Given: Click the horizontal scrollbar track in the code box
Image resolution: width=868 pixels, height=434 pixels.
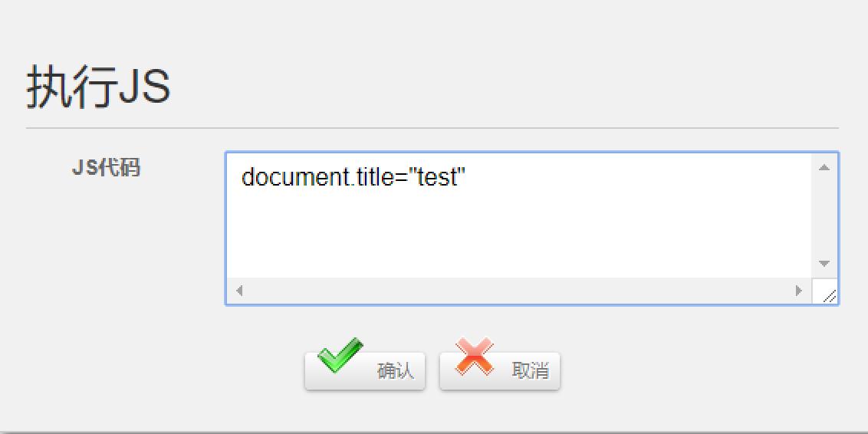Looking at the screenshot, I should click(518, 291).
